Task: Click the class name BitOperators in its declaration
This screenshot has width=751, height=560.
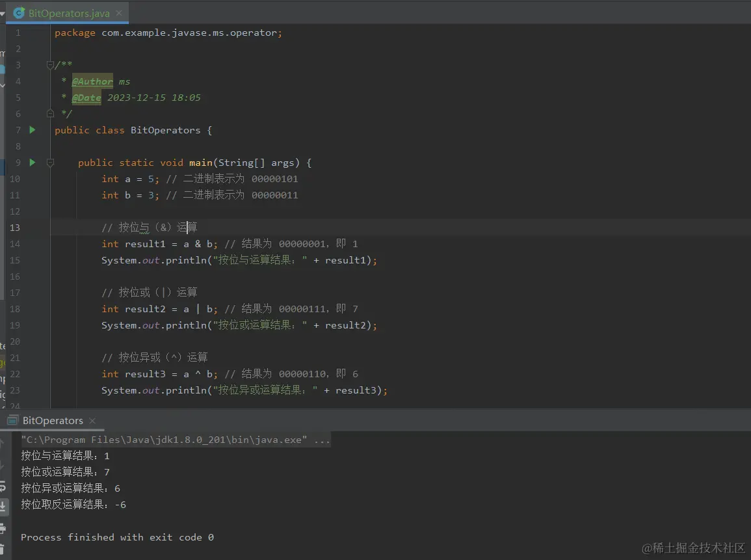Action: (165, 130)
